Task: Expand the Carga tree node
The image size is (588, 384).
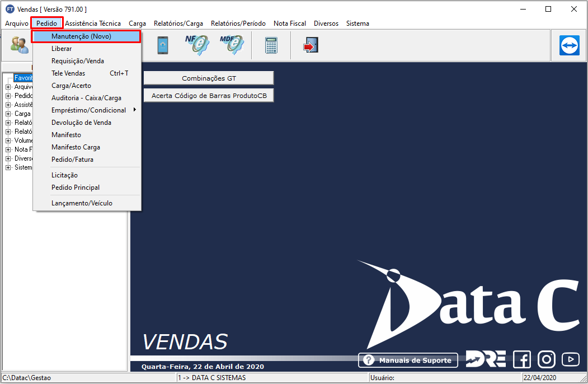Action: [8, 114]
